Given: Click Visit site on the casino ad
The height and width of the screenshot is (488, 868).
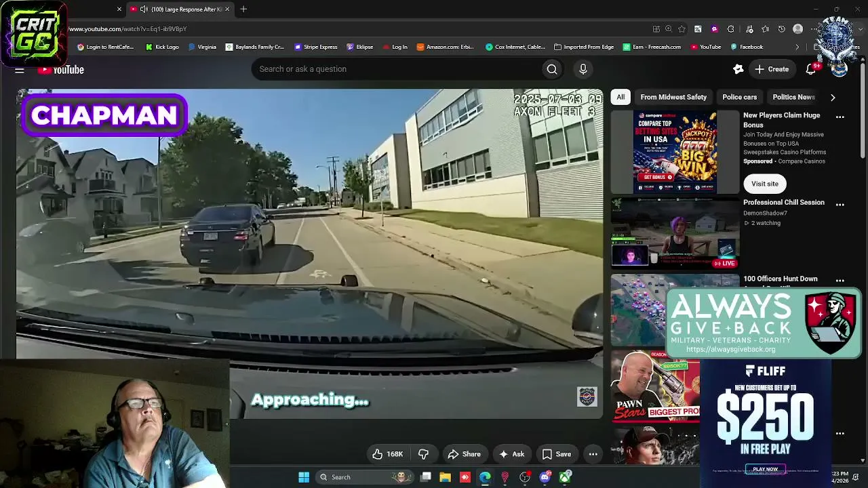Looking at the screenshot, I should (x=764, y=184).
